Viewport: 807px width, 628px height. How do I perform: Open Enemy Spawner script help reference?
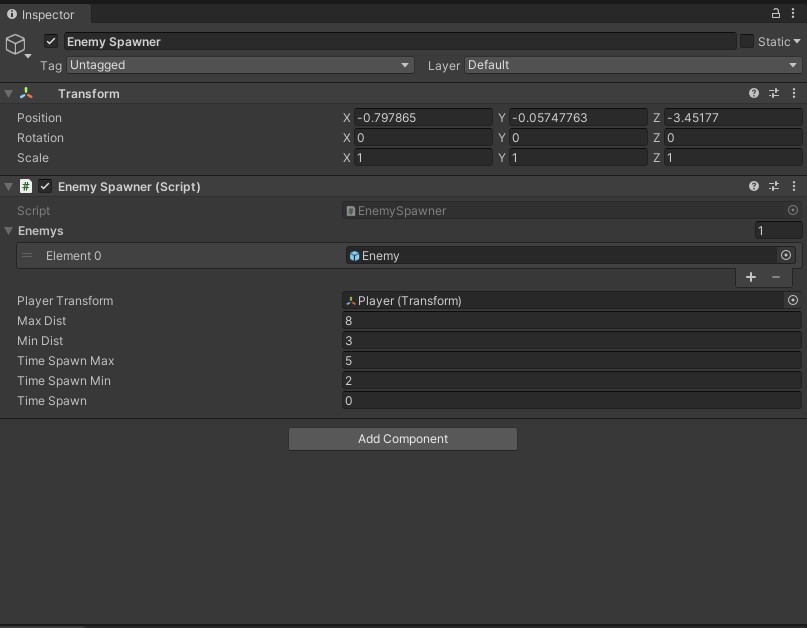click(x=753, y=186)
